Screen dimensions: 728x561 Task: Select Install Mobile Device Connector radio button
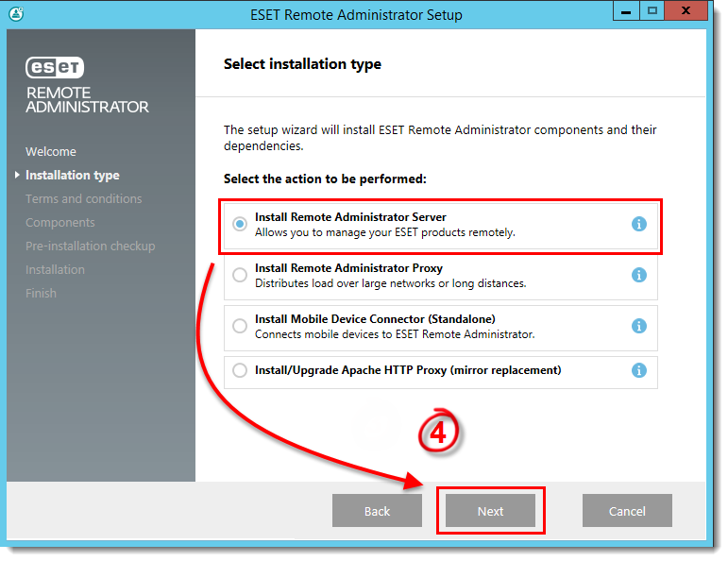240,326
